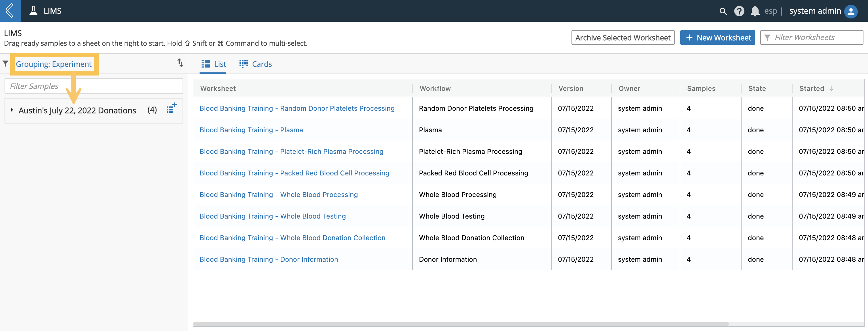Switch to the List view tab
This screenshot has height=331, width=868.
coord(214,64)
